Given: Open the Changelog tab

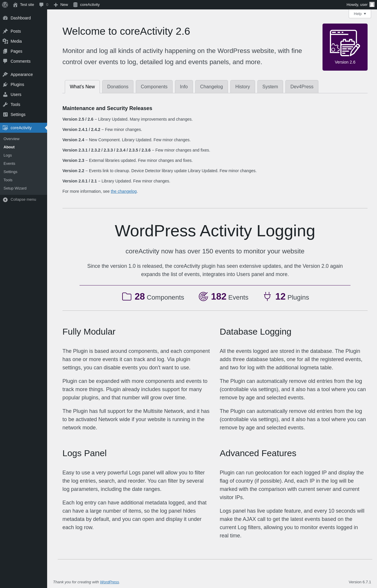Looking at the screenshot, I should (211, 87).
